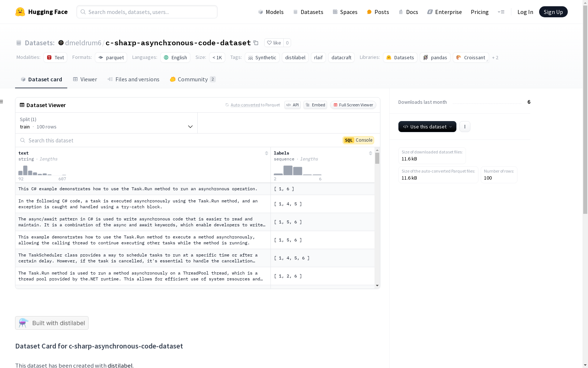Expand the +2 more libraries
588x368 pixels.
pyautogui.click(x=495, y=57)
